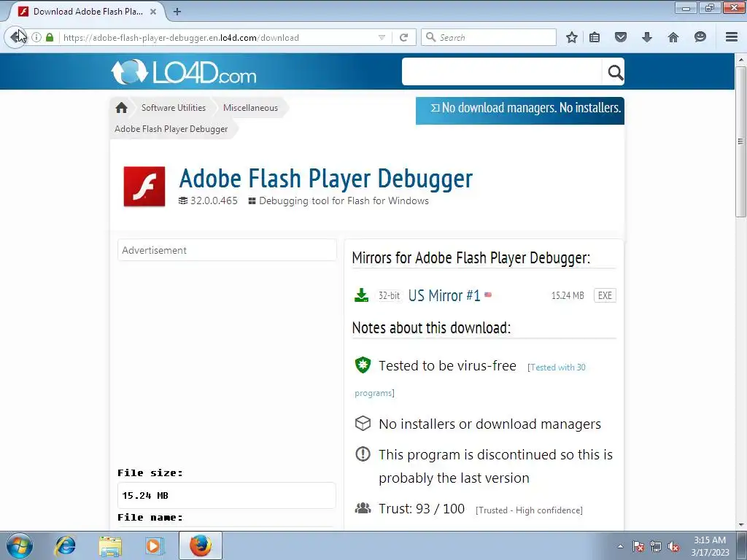Screen dimensions: 747x560
Task: Click the green download arrow icon
Action: tap(362, 295)
